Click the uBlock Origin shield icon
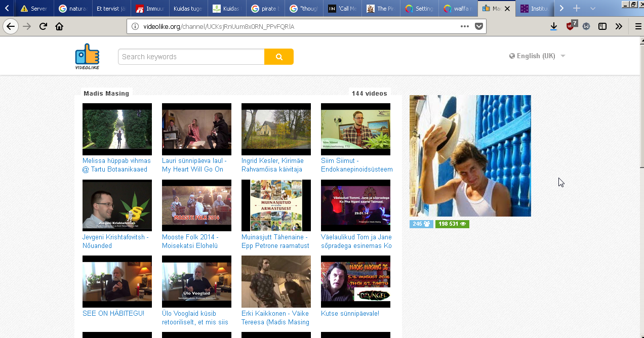The height and width of the screenshot is (338, 644). pos(571,26)
